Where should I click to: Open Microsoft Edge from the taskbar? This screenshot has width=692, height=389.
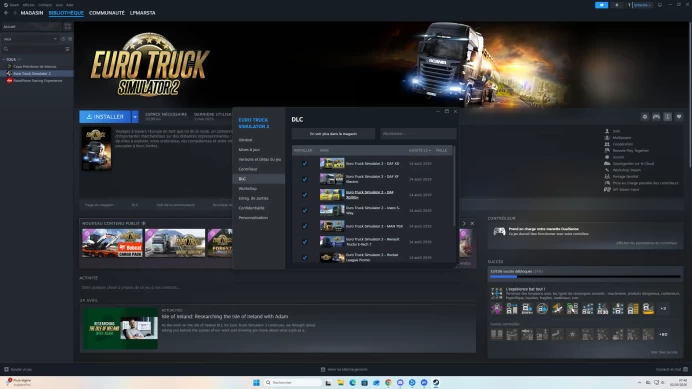(353, 382)
